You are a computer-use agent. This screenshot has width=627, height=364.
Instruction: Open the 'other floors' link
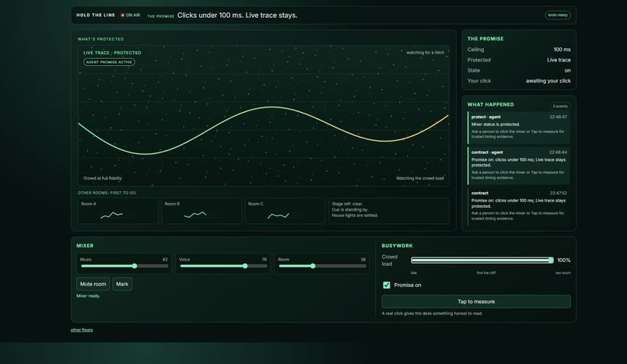tap(82, 330)
